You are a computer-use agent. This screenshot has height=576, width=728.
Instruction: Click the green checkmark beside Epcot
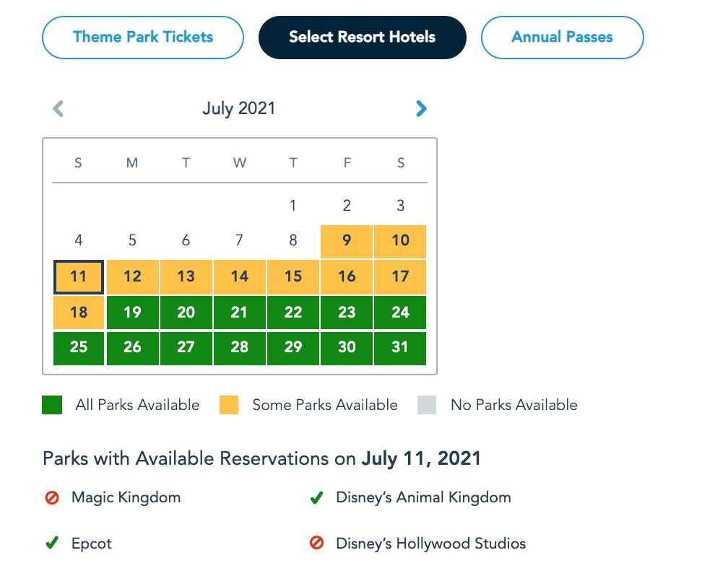point(52,544)
